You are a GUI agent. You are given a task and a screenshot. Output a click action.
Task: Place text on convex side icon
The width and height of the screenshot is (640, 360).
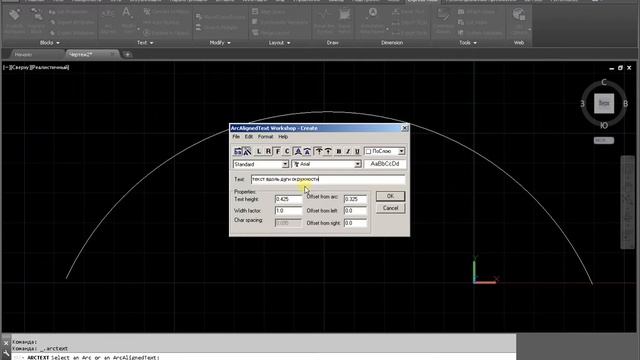pos(298,151)
